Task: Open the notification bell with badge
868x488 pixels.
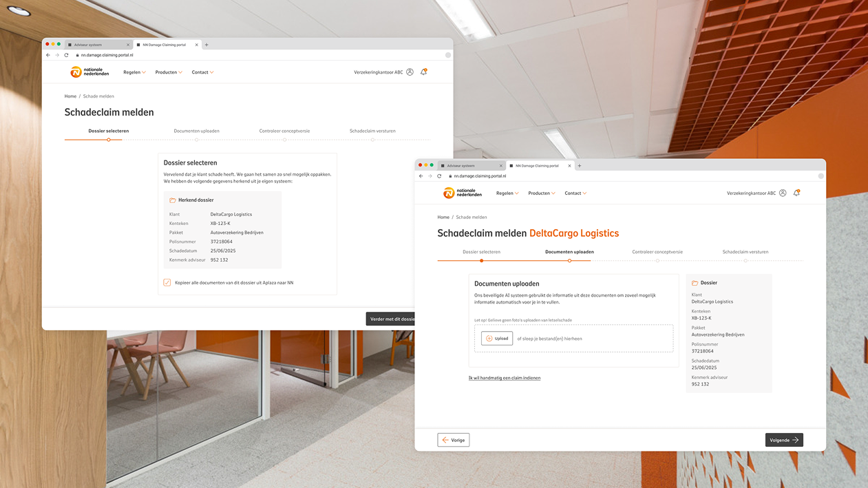Action: click(x=796, y=193)
